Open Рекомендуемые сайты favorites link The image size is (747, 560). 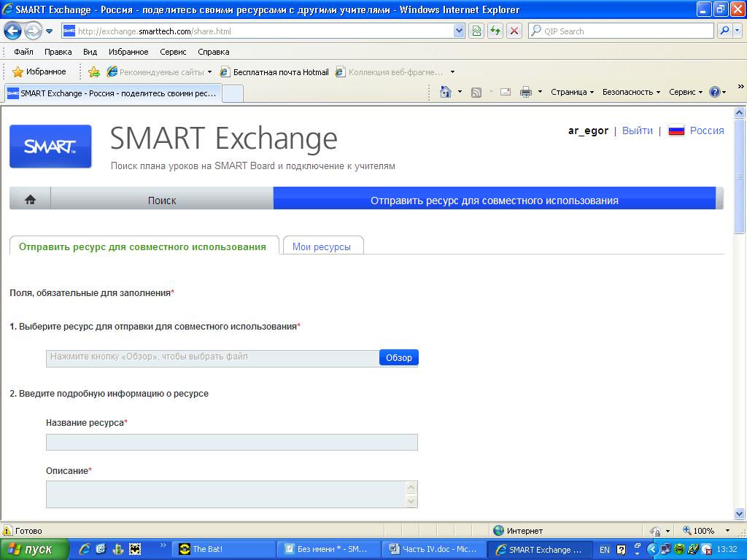click(159, 72)
